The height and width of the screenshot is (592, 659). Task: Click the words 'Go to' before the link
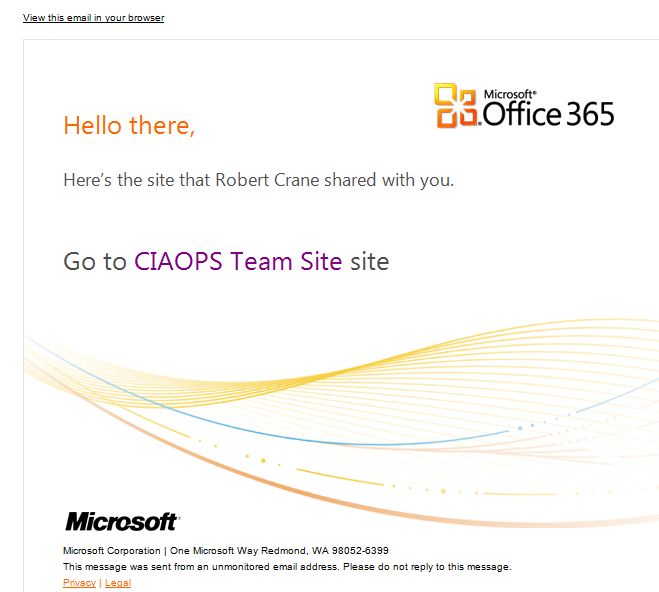[94, 262]
